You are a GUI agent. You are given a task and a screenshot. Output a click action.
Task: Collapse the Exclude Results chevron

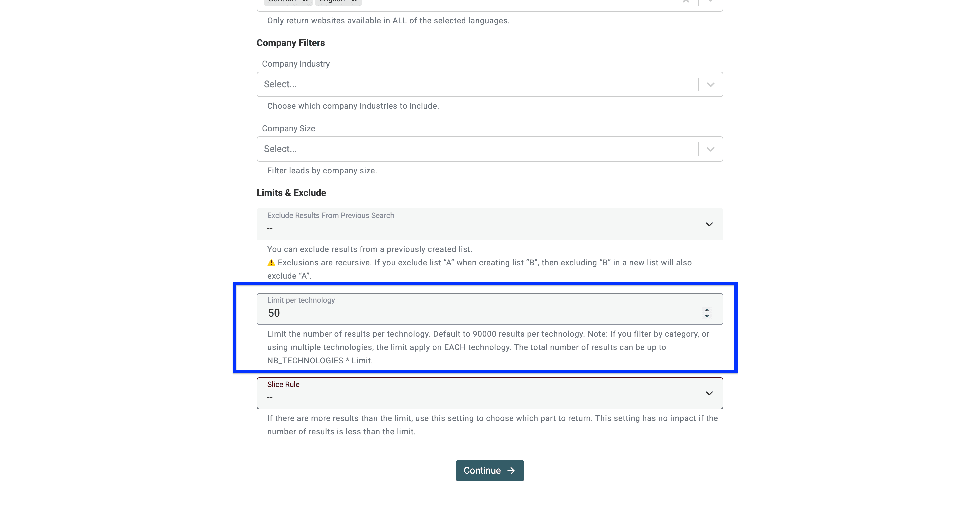pyautogui.click(x=709, y=225)
